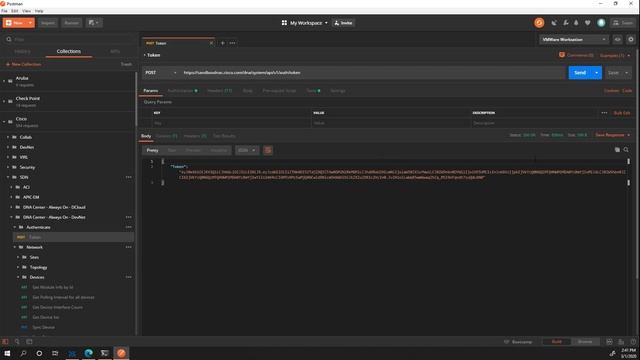Click the request URL field
The width and height of the screenshot is (640, 360).
point(372,73)
